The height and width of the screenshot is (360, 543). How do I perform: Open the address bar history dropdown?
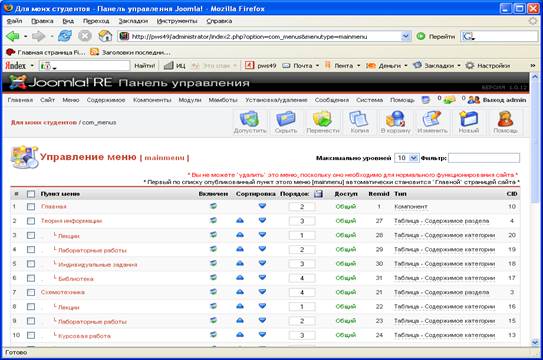click(x=405, y=36)
